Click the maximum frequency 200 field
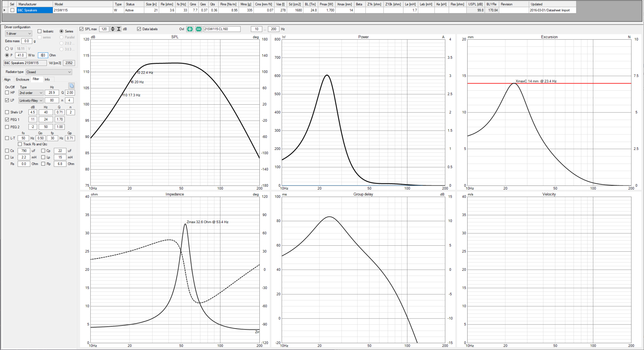The image size is (644, 350). pyautogui.click(x=274, y=29)
